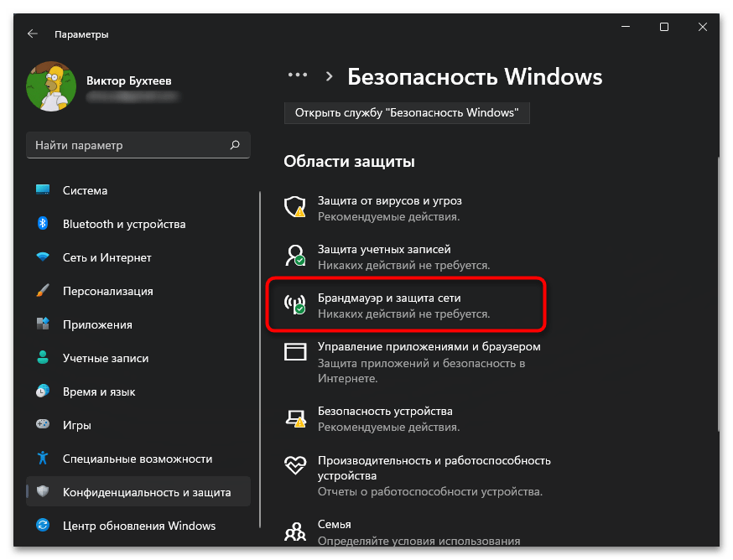Click the Учетные записи person icon

[x=43, y=358]
